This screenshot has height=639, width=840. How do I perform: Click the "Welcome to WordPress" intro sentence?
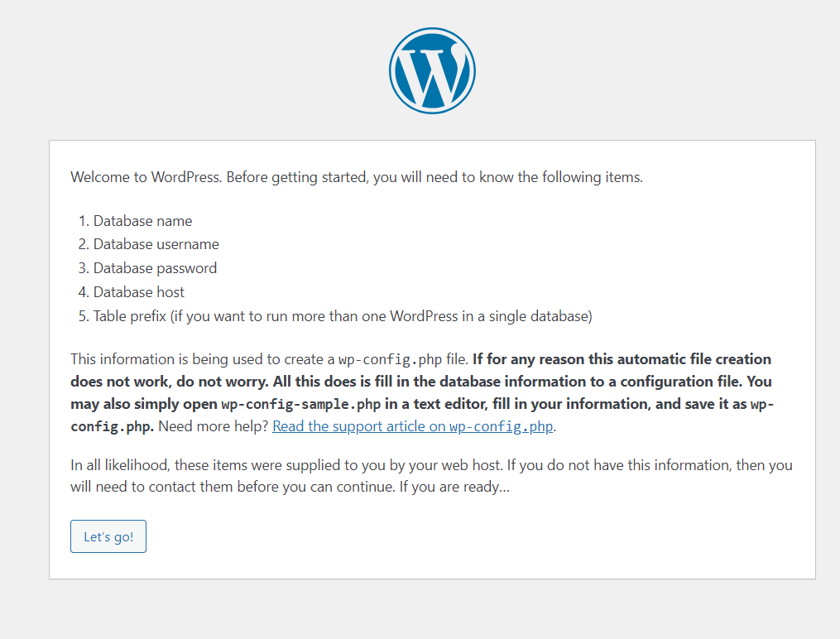(x=356, y=177)
